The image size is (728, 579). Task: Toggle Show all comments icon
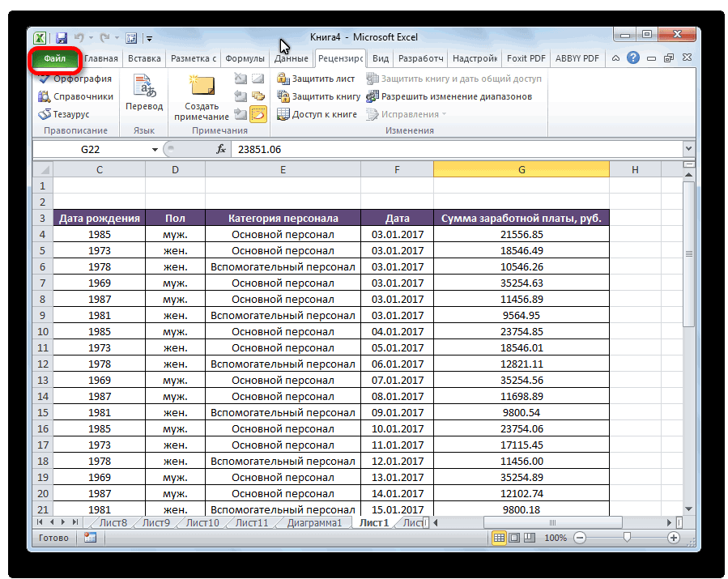pyautogui.click(x=258, y=96)
